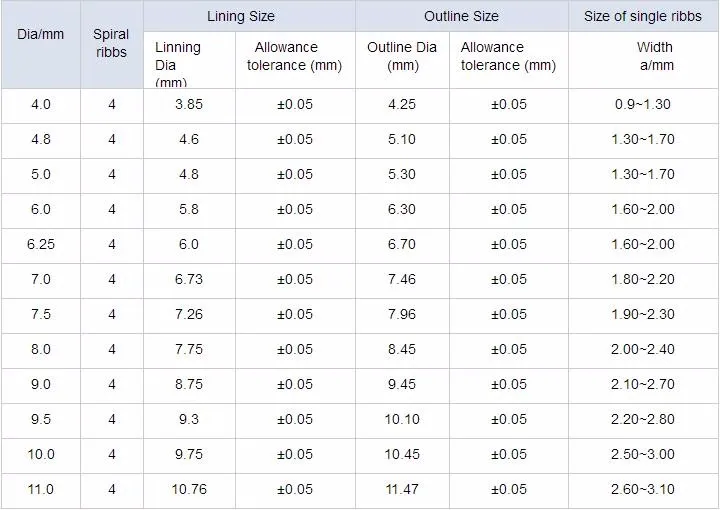Click the 3.85 lining diameter cell
Screen dimensions: 720x510
click(188, 105)
